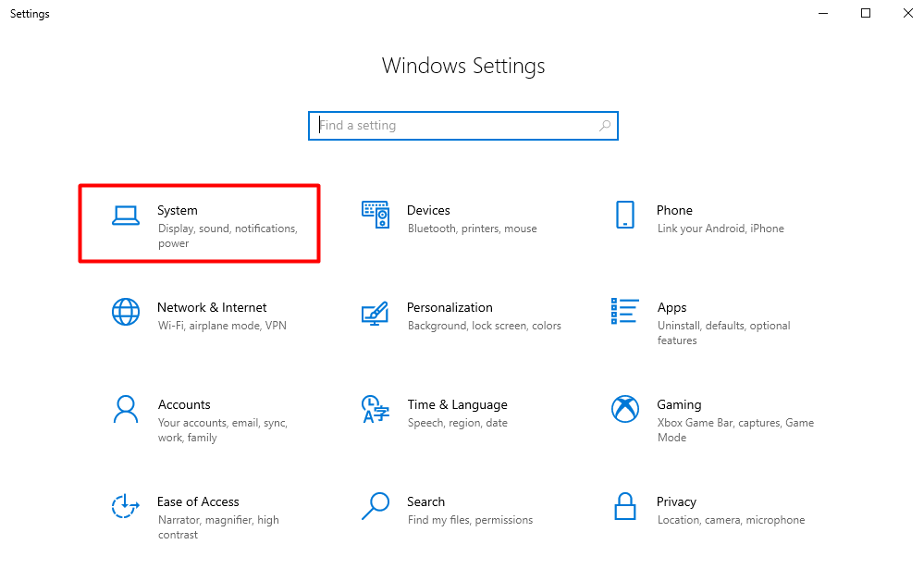Image resolution: width=924 pixels, height=569 pixels.
Task: Select the Phone icon
Action: [624, 215]
